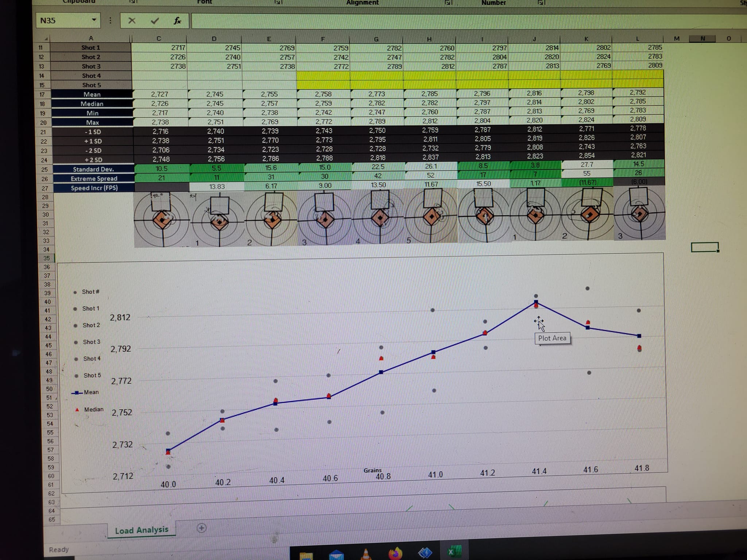
Task: Open the Mail app in taskbar
Action: (336, 555)
